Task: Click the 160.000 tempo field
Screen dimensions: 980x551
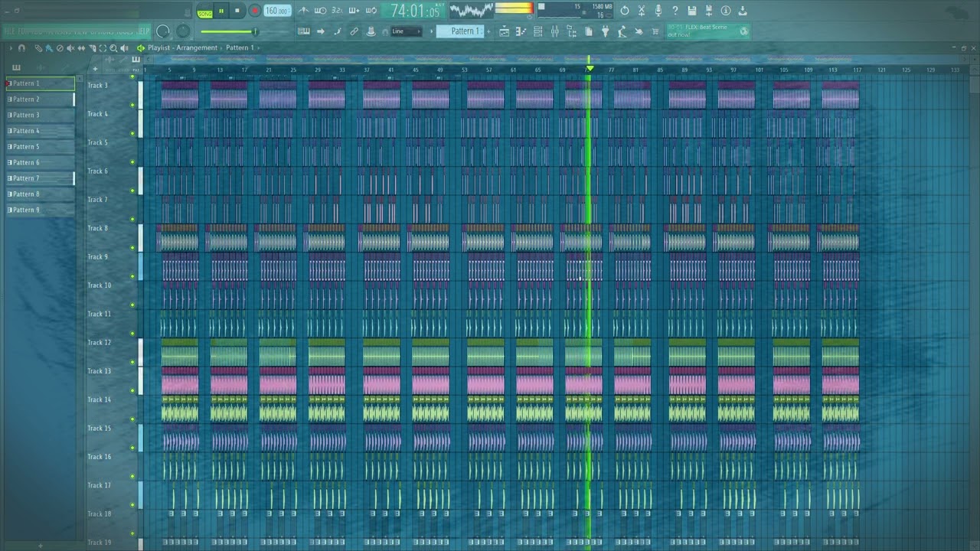Action: coord(277,11)
